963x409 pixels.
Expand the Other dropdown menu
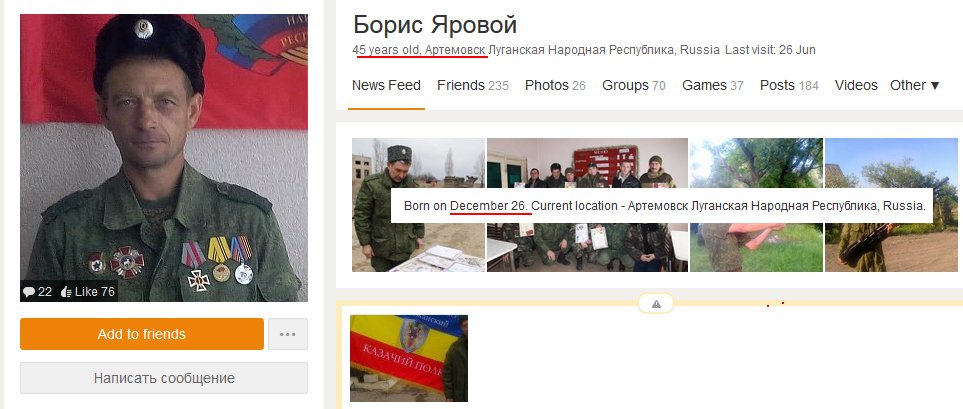pos(914,85)
